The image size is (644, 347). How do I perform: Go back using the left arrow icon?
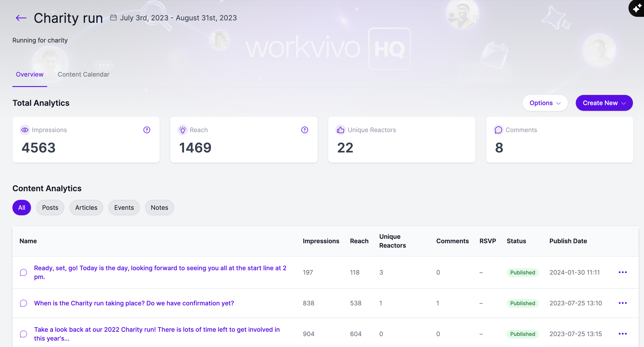pos(21,18)
